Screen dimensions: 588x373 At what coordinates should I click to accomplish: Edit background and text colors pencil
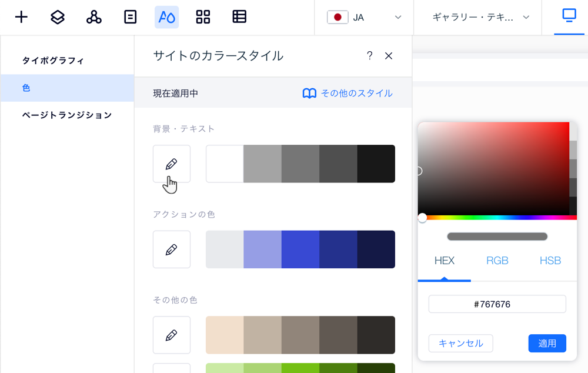tap(171, 164)
